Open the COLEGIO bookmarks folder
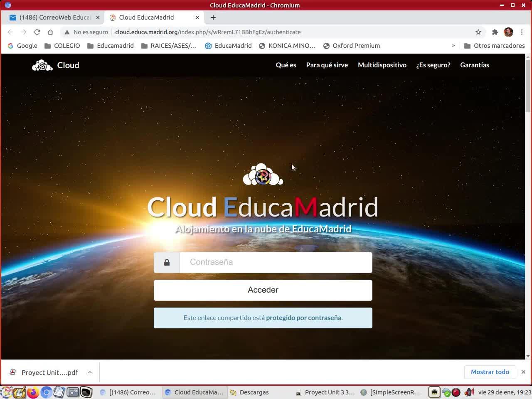 pyautogui.click(x=62, y=46)
